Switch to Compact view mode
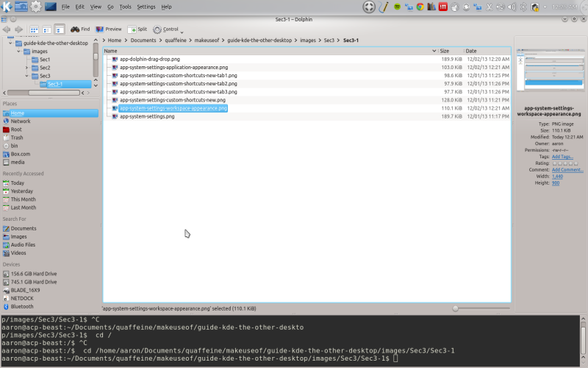Viewport: 588px width, 368px height. click(46, 29)
